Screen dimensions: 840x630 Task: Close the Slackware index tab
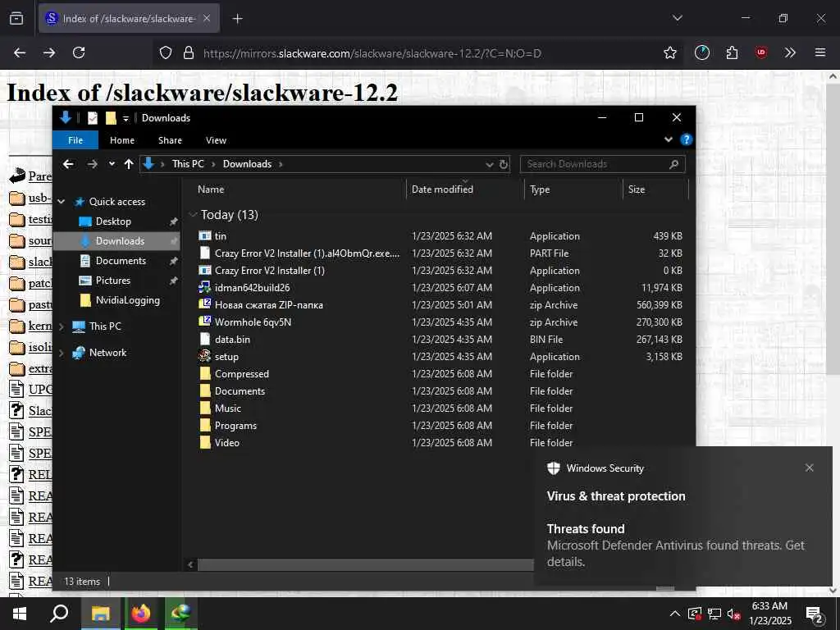coord(207,18)
